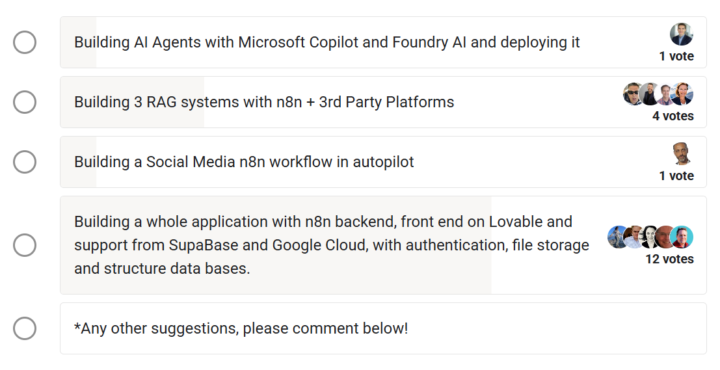Click the 'Building a Social Media n8n workflow' text
The height and width of the screenshot is (370, 720).
pyautogui.click(x=244, y=162)
